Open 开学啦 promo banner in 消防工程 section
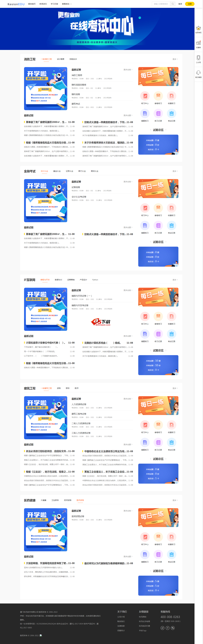Image resolution: width=203 pixels, height=644 pixels. pos(46,88)
